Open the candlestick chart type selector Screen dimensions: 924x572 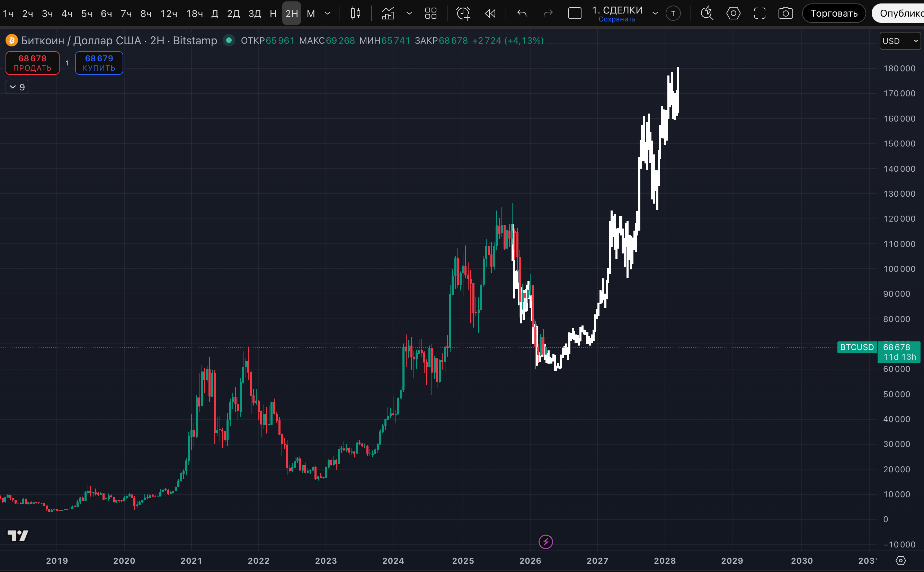click(355, 14)
